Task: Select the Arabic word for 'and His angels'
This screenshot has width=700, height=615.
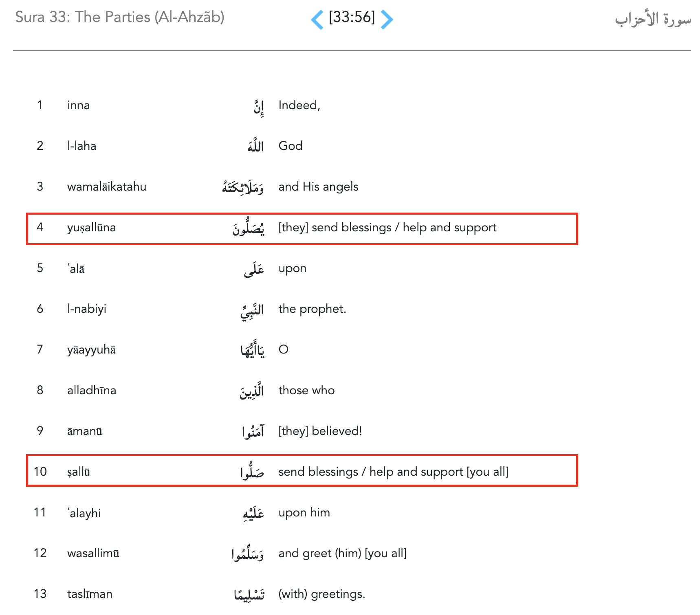Action: 243,187
